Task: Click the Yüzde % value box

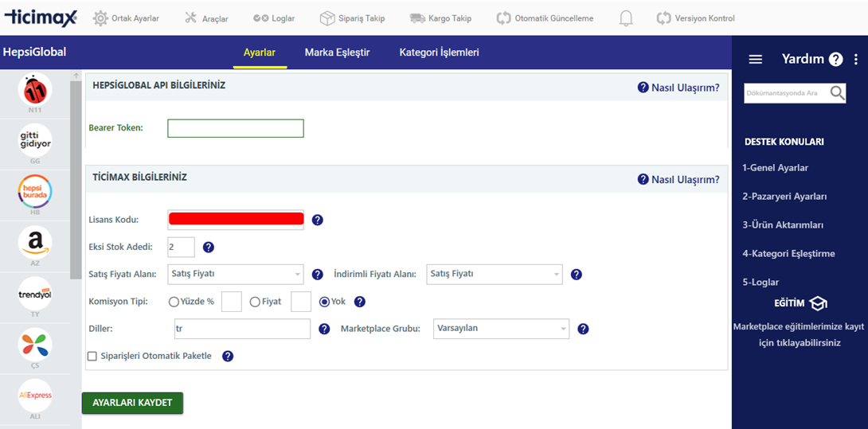Action: click(232, 302)
